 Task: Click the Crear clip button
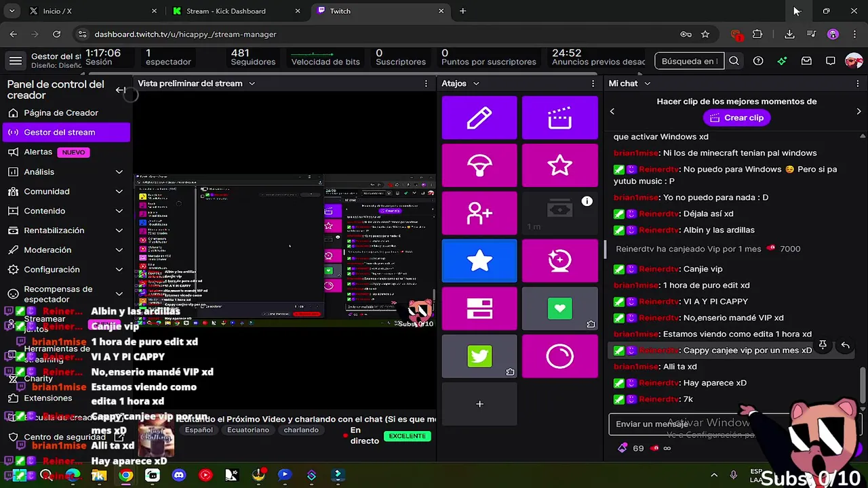[x=736, y=118]
